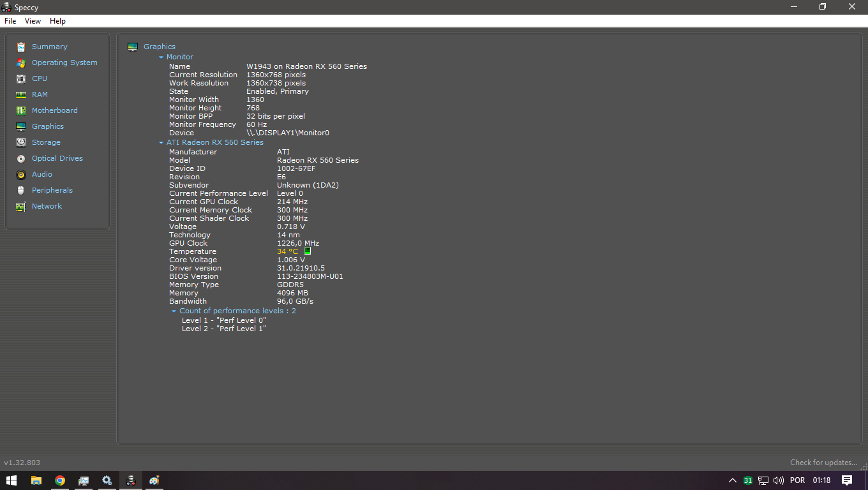
Task: Click the Current GPU Clock value 214 MHz
Action: [292, 202]
